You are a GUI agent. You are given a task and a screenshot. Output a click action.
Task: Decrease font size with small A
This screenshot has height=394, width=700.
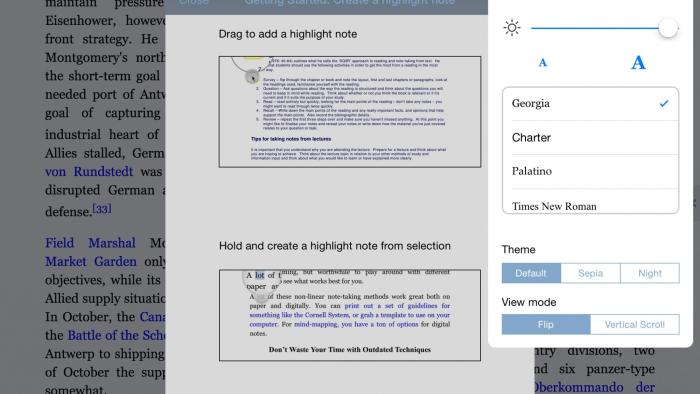pyautogui.click(x=542, y=62)
